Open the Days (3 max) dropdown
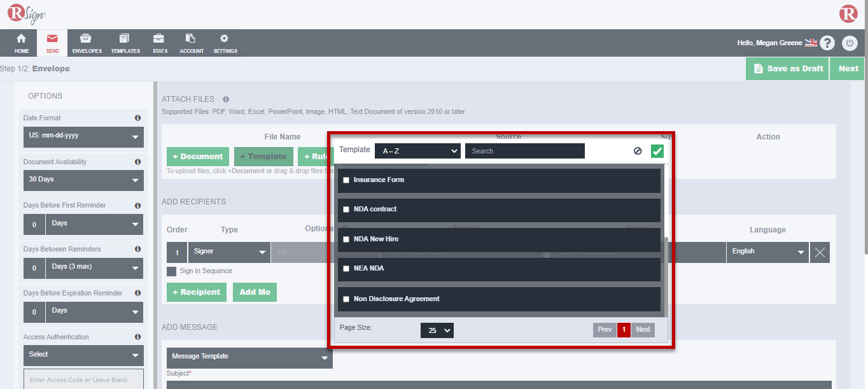 (x=94, y=268)
